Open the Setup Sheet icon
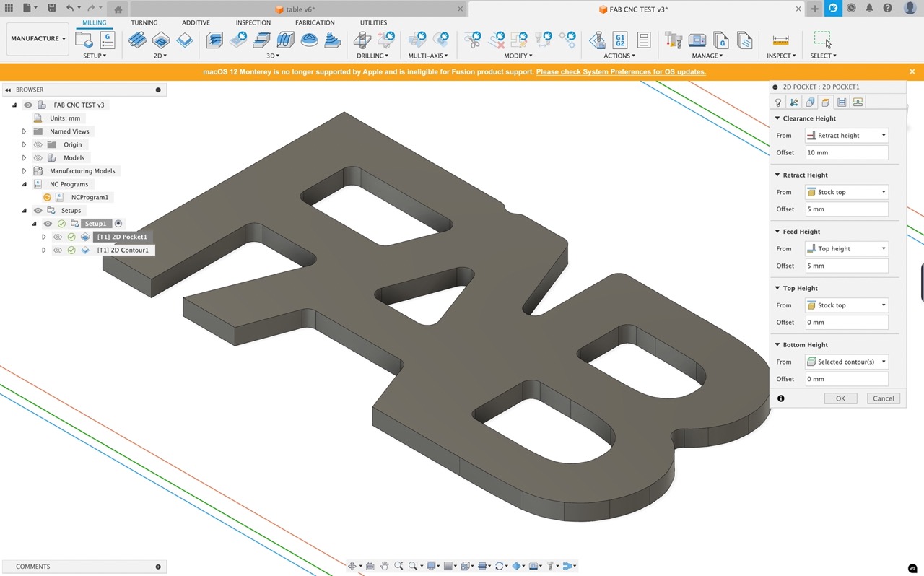 pos(644,40)
